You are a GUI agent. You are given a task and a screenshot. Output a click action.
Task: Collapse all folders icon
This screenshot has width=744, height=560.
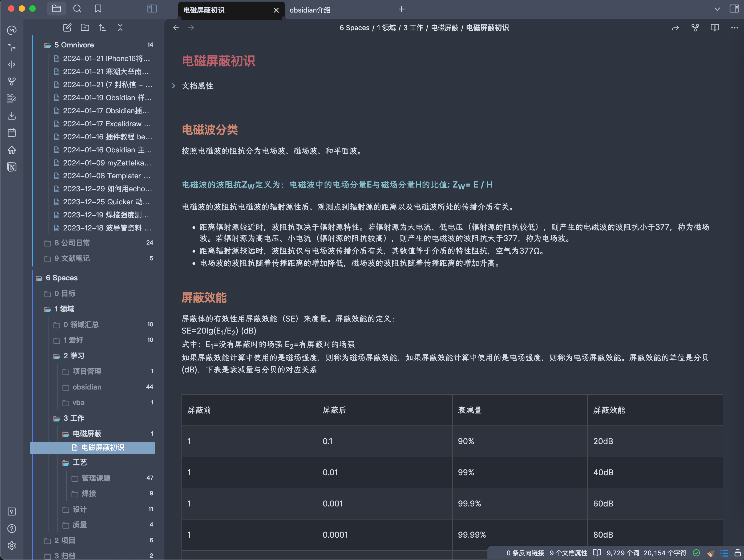120,28
